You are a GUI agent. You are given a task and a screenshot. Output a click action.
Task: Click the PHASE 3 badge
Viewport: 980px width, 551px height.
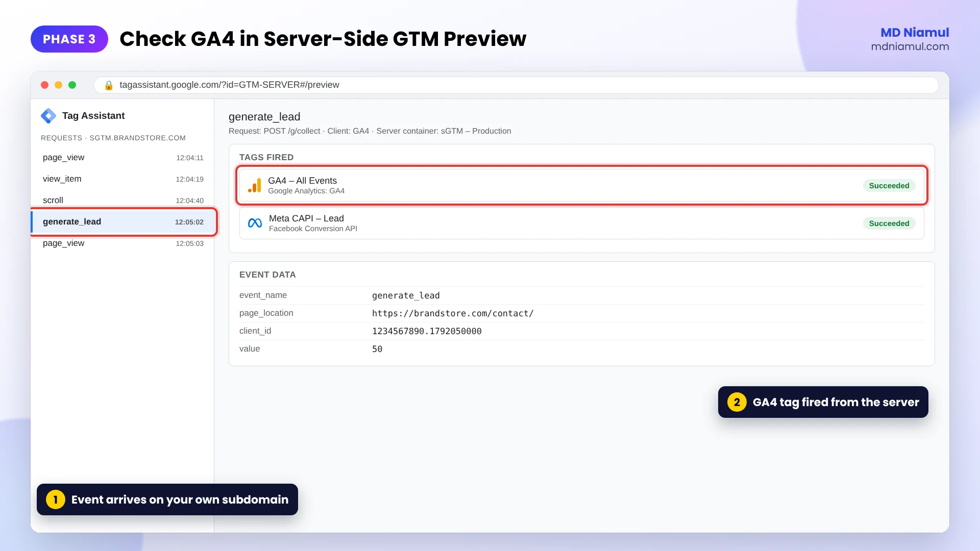click(69, 39)
